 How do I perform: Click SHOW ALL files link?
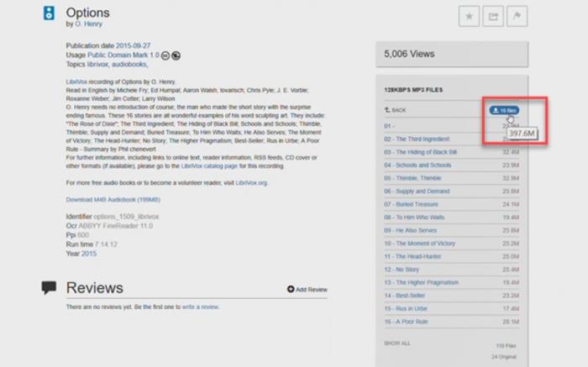coord(397,343)
